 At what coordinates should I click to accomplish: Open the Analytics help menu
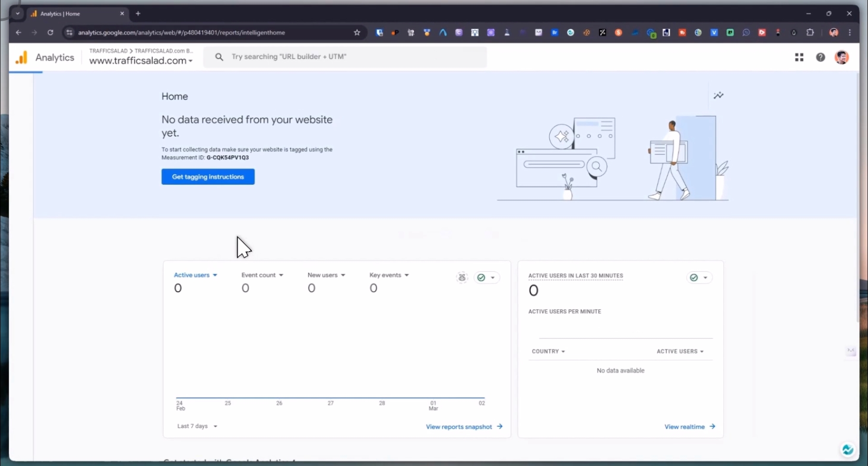click(820, 57)
